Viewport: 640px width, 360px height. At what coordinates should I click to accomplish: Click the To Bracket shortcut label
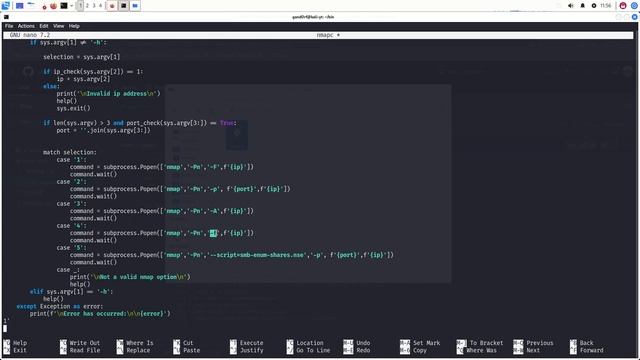click(x=487, y=343)
